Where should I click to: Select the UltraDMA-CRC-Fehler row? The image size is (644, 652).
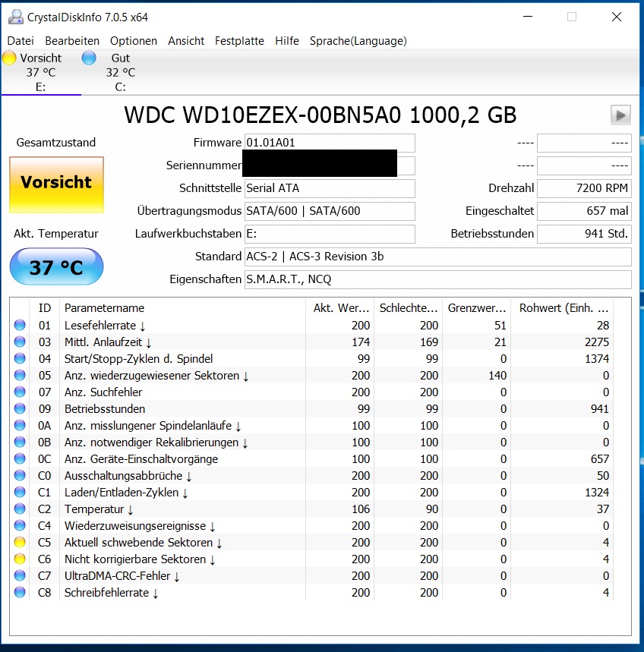(x=311, y=575)
